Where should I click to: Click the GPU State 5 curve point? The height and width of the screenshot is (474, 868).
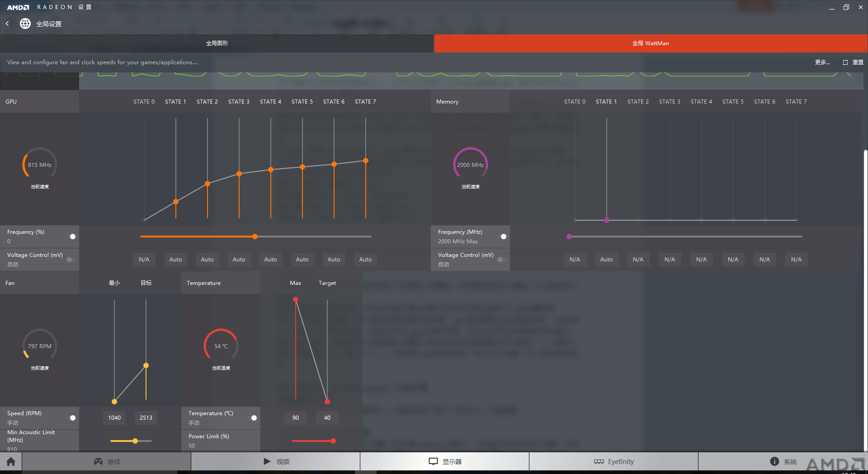point(302,167)
